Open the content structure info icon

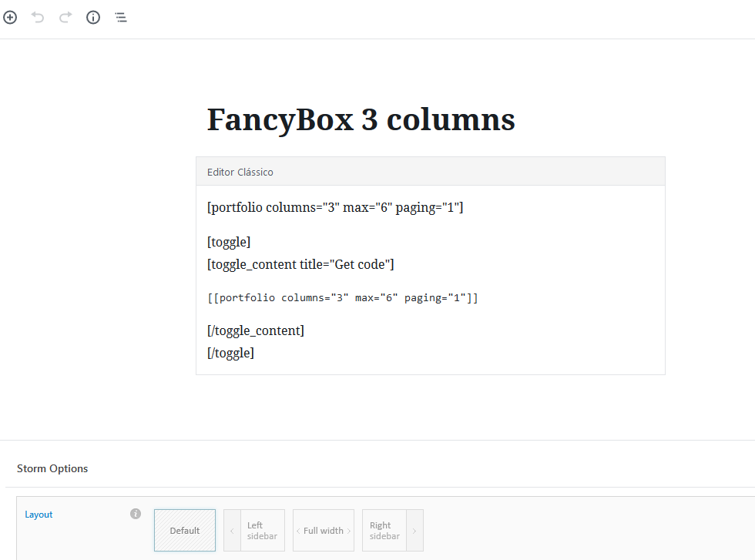[x=93, y=18]
